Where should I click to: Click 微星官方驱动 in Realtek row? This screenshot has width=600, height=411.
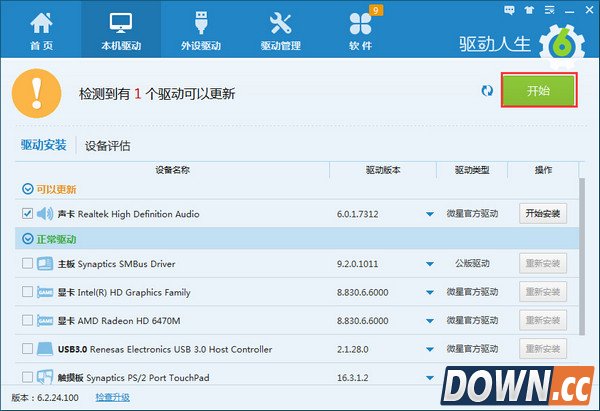472,214
